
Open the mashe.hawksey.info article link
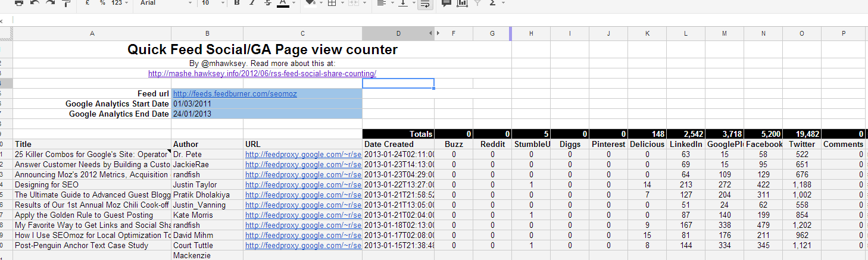(262, 74)
